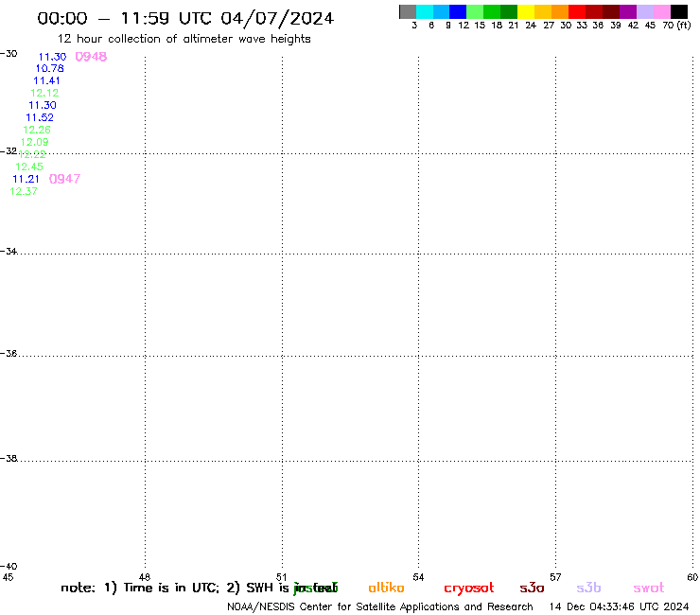Click the pink swatch near the 70 label

click(661, 11)
